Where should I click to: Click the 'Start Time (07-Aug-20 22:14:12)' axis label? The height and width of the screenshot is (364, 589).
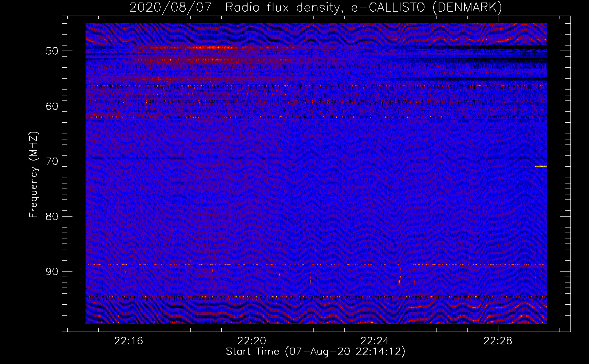pos(316,352)
